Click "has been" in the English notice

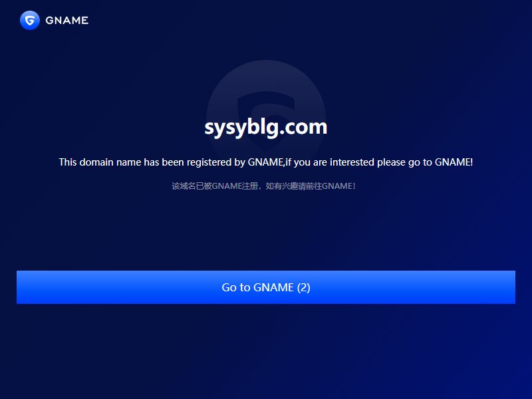(164, 162)
